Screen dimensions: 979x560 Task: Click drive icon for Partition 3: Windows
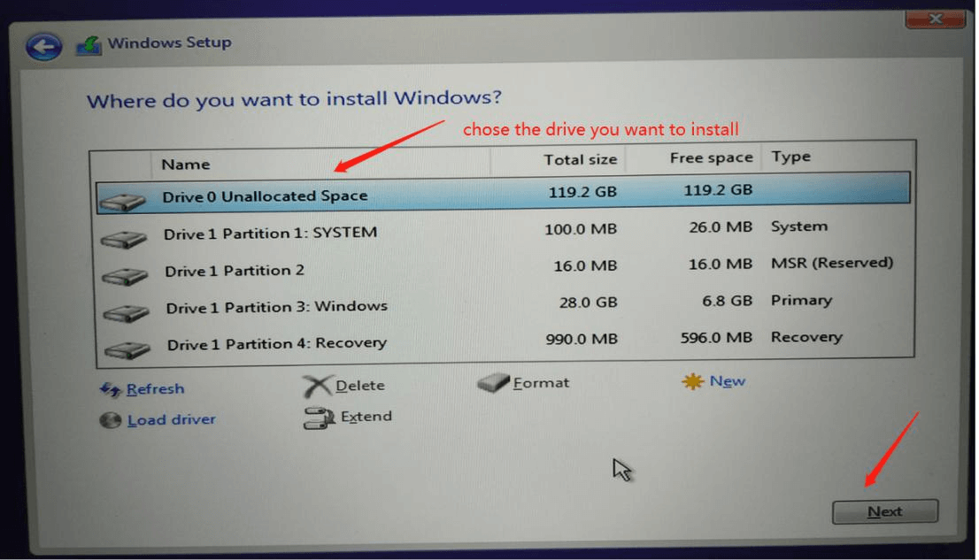pos(126,312)
